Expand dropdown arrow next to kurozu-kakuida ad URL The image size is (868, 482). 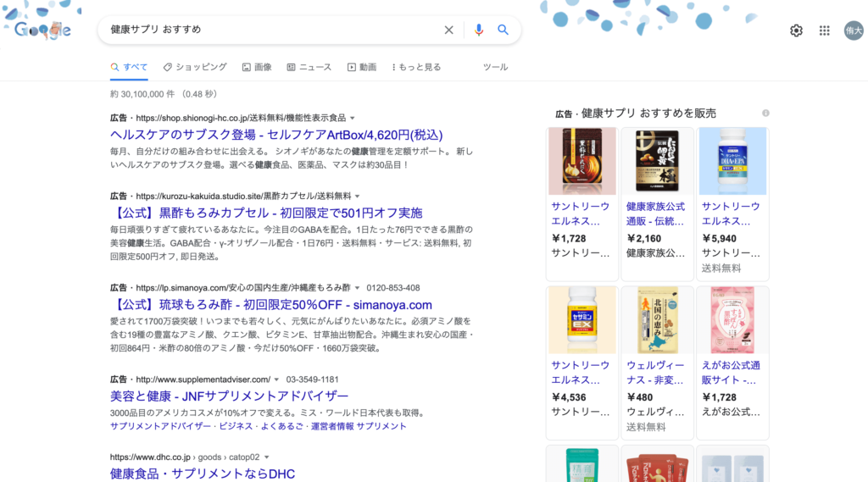tap(358, 196)
